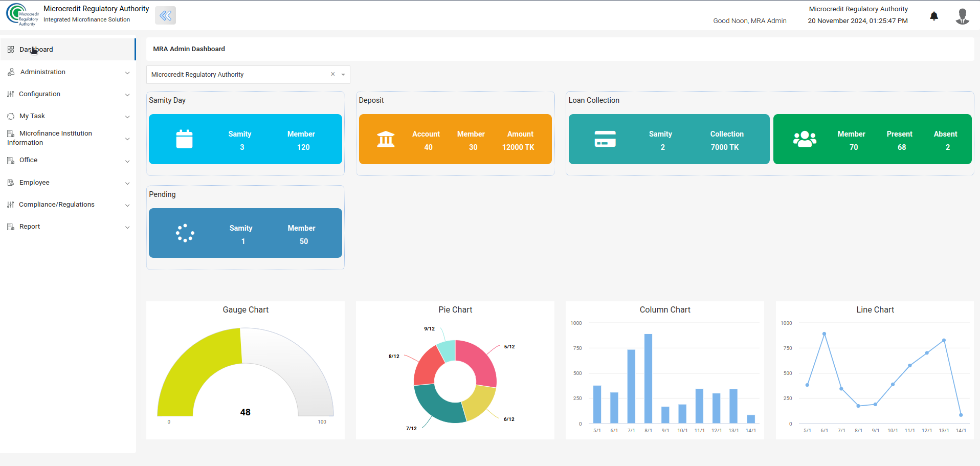Screen dimensions: 980x466
Task: Expand Report menu chevron
Action: [127, 227]
